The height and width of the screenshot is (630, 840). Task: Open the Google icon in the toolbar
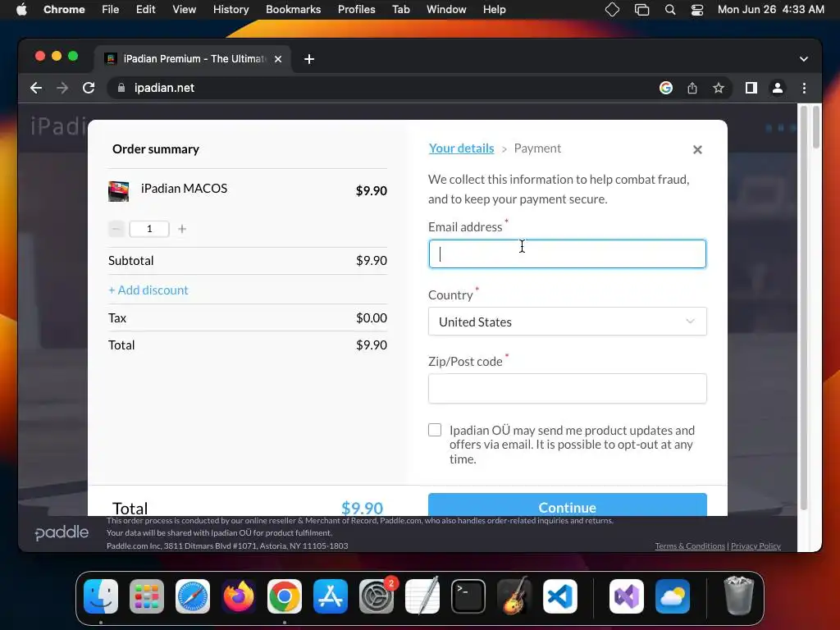tap(666, 88)
